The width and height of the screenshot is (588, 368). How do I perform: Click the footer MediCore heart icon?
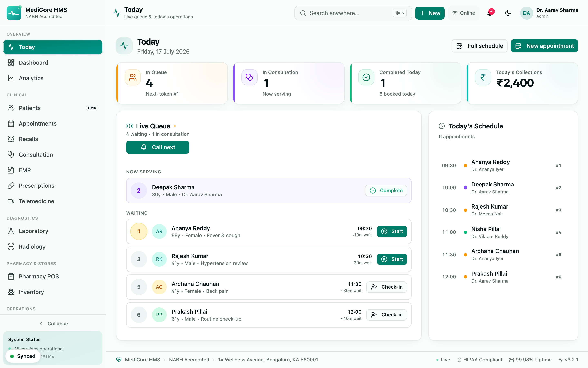pyautogui.click(x=119, y=360)
